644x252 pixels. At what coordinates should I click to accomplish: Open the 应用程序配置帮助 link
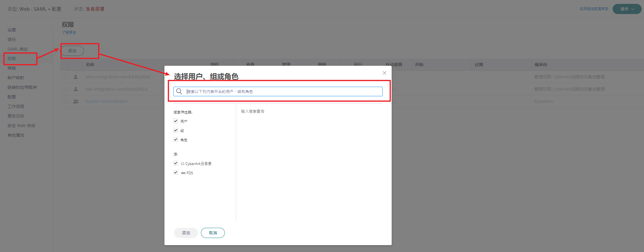pyautogui.click(x=594, y=9)
